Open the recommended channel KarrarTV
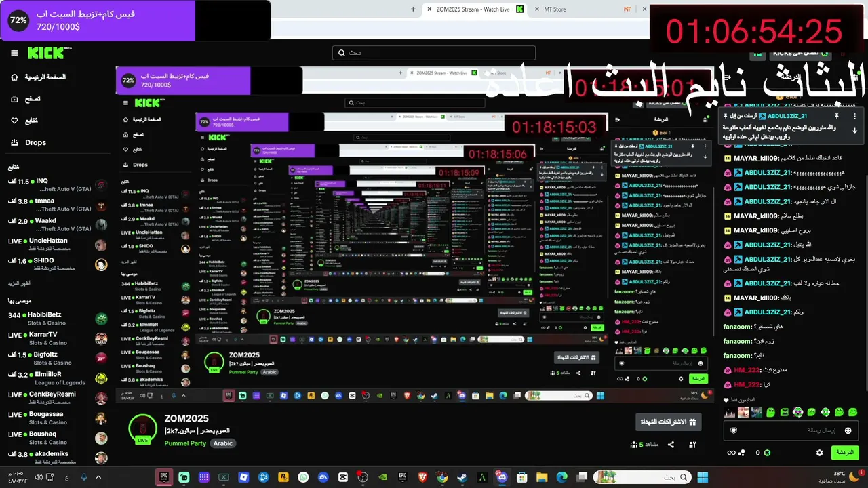This screenshot has height=488, width=868. (x=58, y=338)
